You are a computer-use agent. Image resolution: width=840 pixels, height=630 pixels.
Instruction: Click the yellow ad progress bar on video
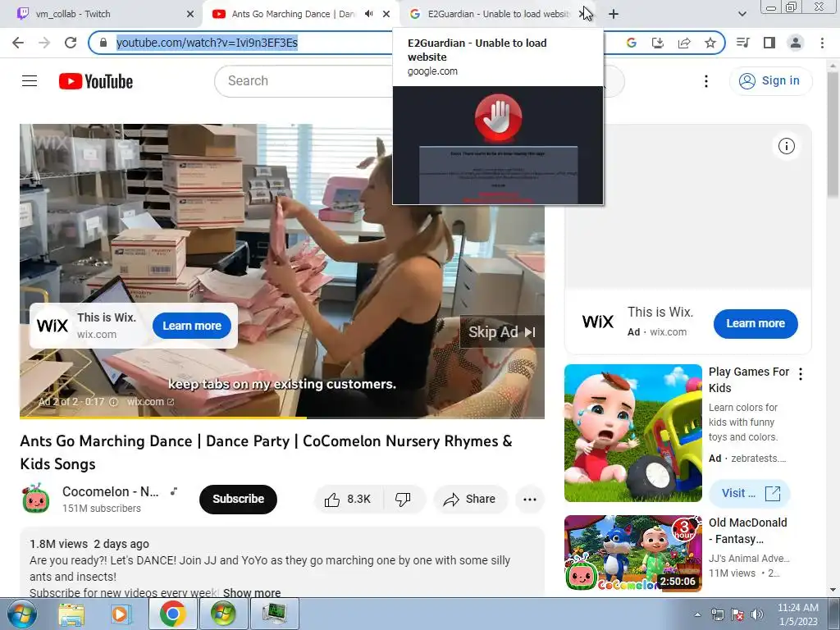click(163, 417)
